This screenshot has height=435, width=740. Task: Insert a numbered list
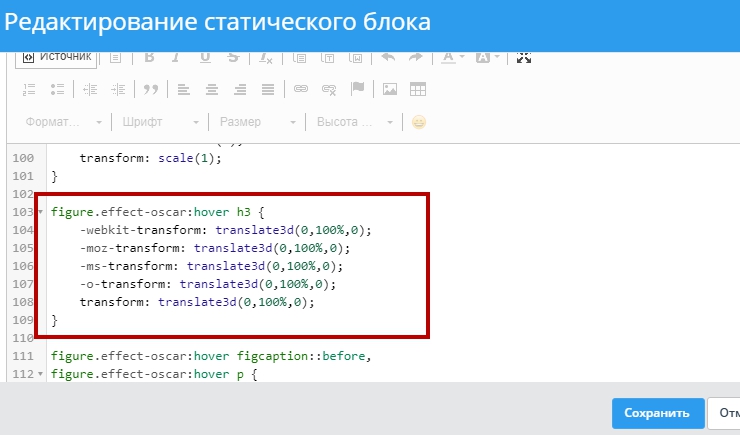(29, 89)
